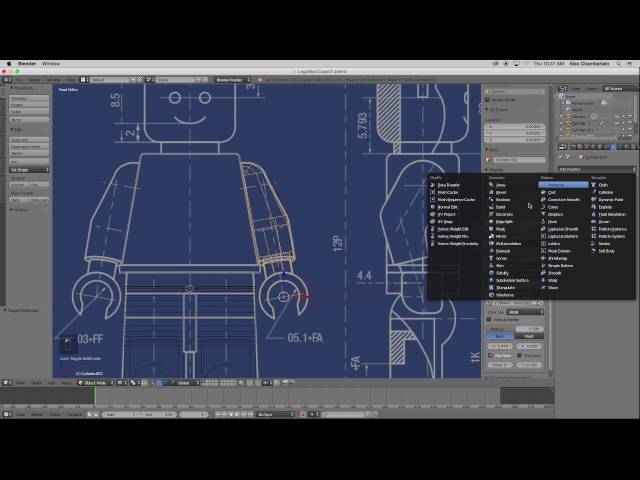Open the 3D view editor type icon

(x=7, y=383)
